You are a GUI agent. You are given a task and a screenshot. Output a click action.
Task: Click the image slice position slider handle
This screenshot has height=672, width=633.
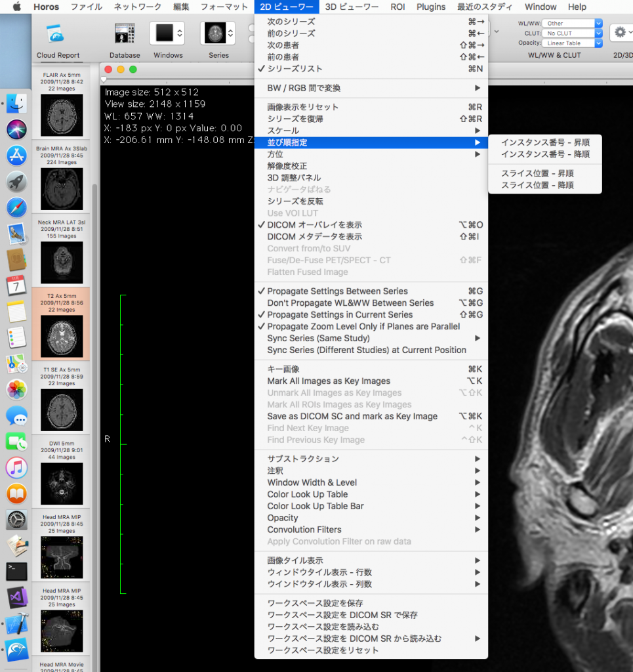point(104,79)
